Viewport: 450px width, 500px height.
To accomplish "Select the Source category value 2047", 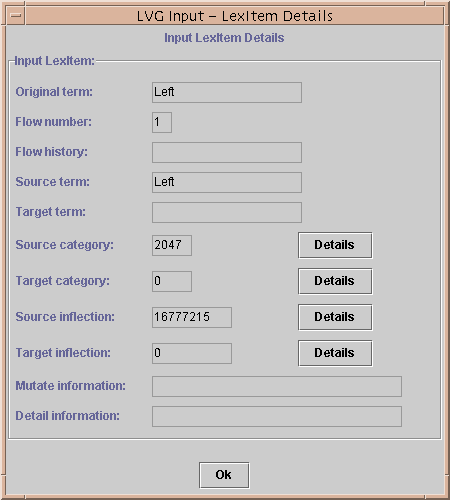I will point(172,245).
